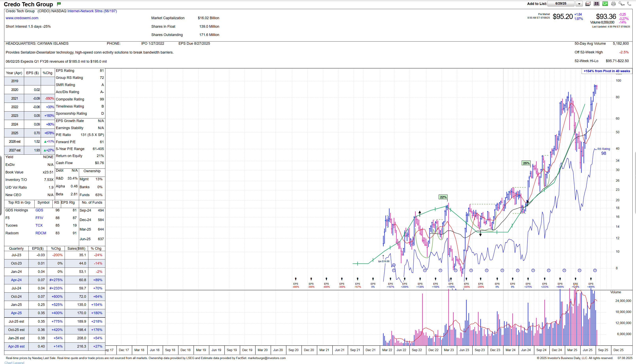Switch to the multi-panel grid layout icon
This screenshot has height=364, width=636.
[596, 4]
